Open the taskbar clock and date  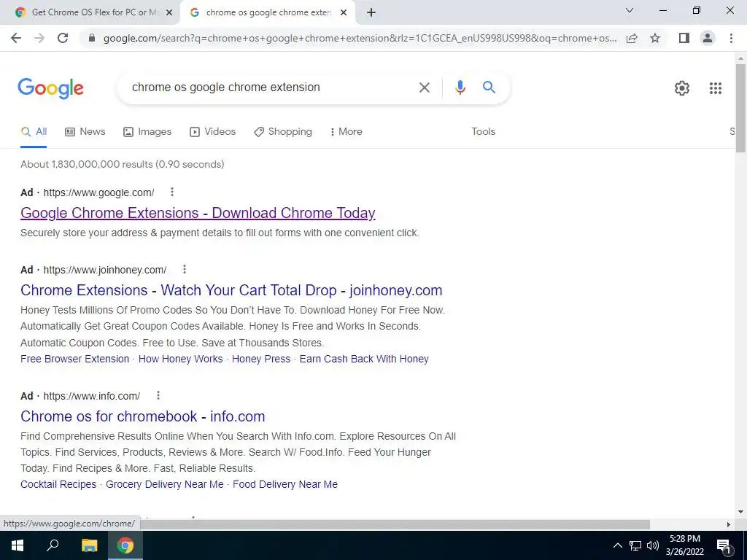coord(684,545)
